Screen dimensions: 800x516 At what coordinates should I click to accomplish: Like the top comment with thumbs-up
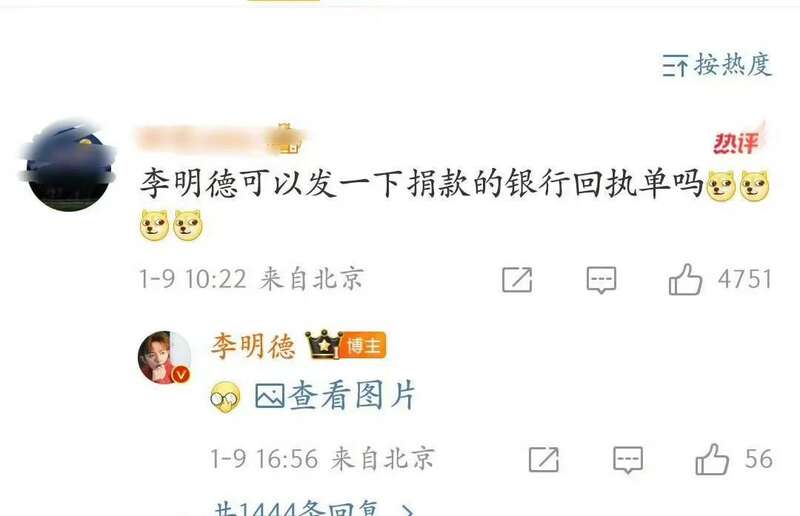(x=685, y=279)
